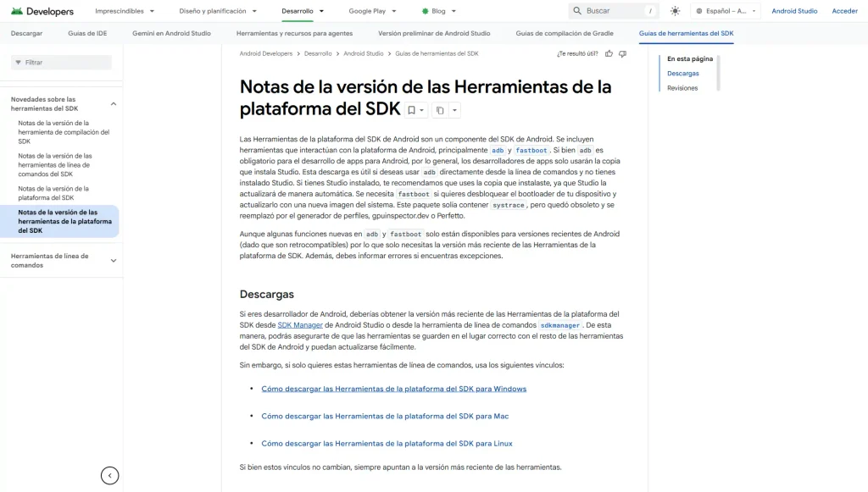Image resolution: width=868 pixels, height=492 pixels.
Task: Open the SDK Manager link
Action: click(300, 325)
